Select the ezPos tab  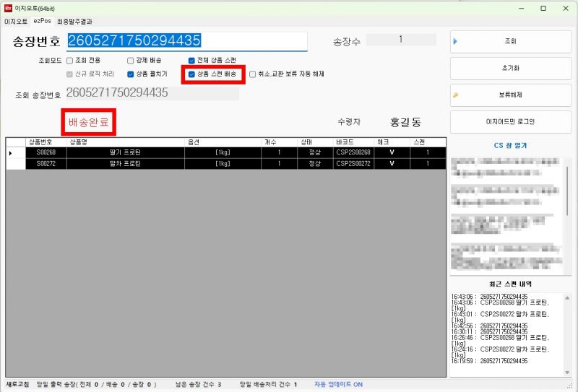43,21
